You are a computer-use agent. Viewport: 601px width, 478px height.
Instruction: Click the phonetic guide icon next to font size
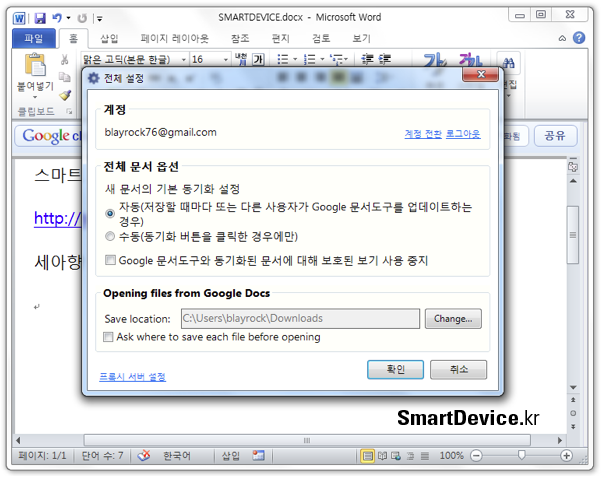coord(241,59)
